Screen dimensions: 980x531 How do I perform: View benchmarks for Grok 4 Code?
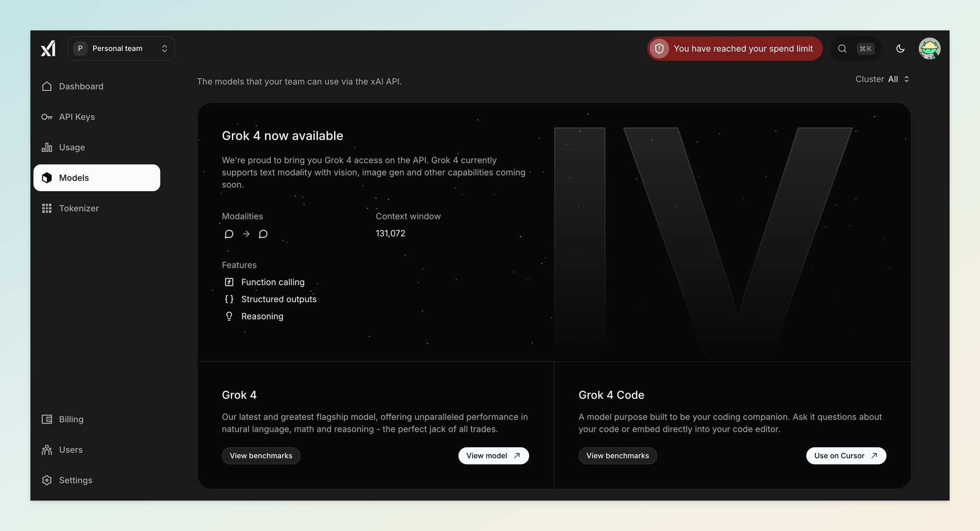[617, 455]
